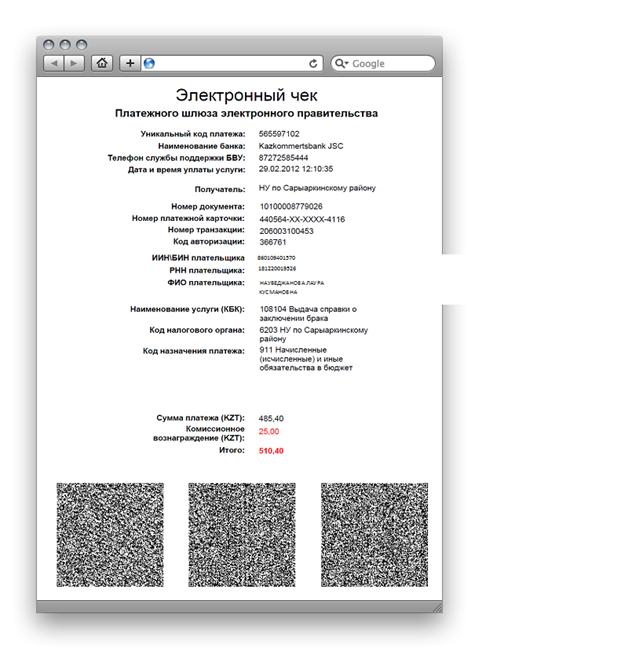Click the middle QR code image

point(242,535)
